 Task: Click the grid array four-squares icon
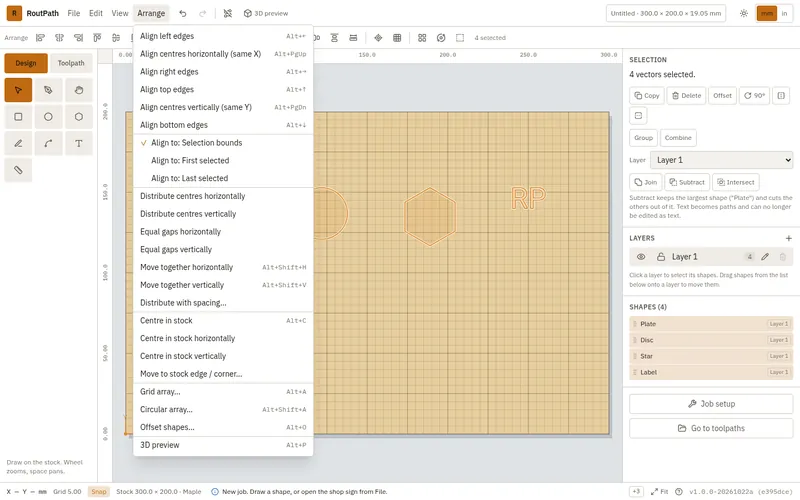[422, 38]
